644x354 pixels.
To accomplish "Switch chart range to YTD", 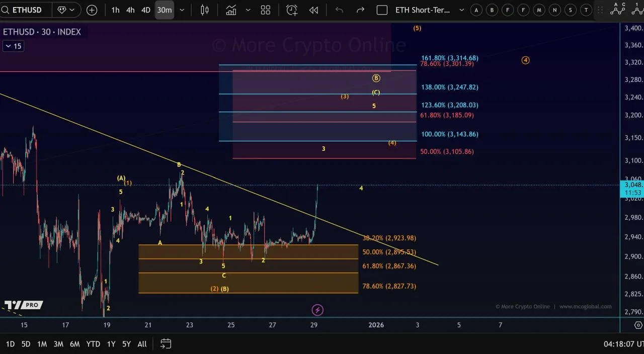I will [93, 344].
